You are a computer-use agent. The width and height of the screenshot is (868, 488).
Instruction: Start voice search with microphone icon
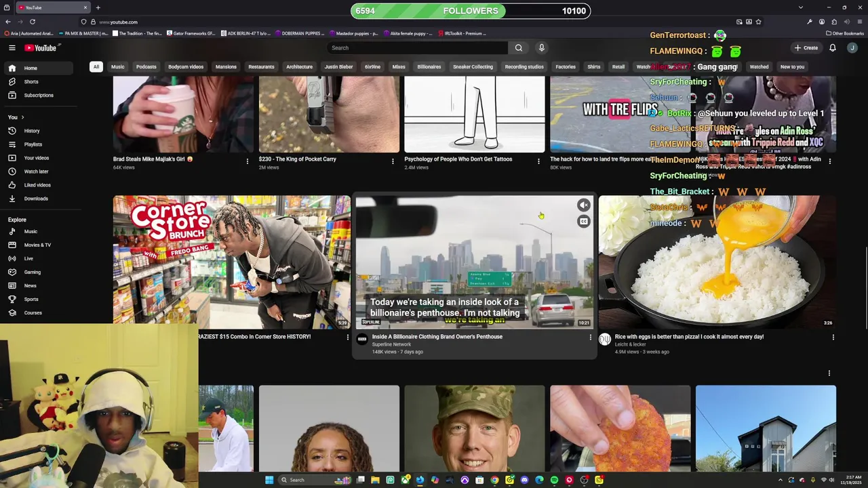(x=541, y=48)
